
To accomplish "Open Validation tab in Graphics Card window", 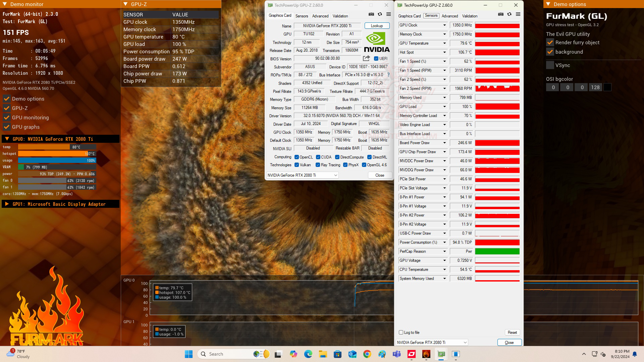I will (340, 16).
